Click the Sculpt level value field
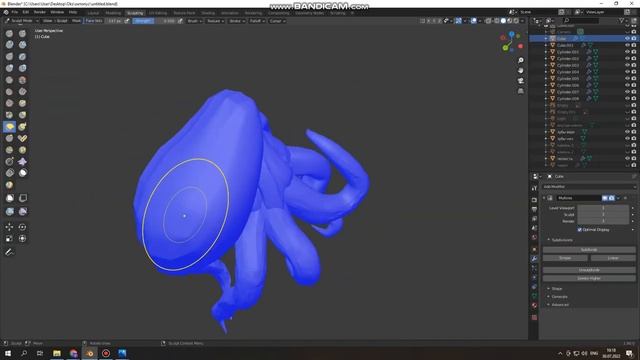 point(603,215)
